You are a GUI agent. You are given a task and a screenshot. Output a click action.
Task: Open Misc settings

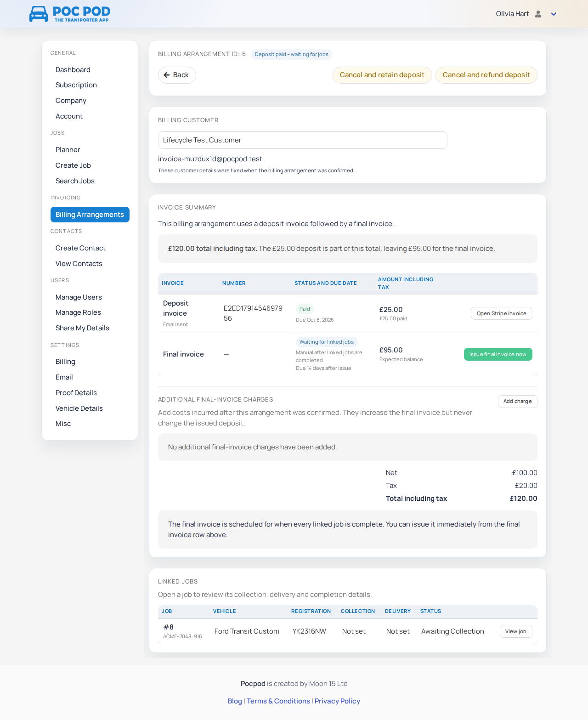tap(63, 424)
